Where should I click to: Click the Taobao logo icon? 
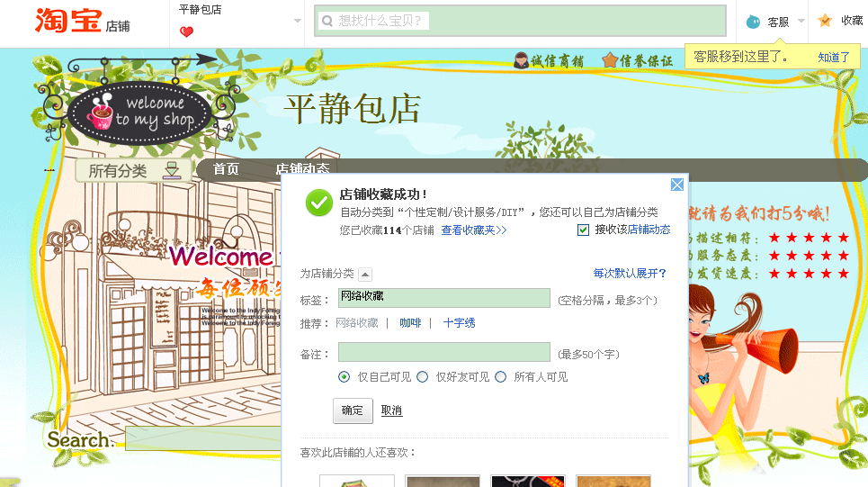67,21
